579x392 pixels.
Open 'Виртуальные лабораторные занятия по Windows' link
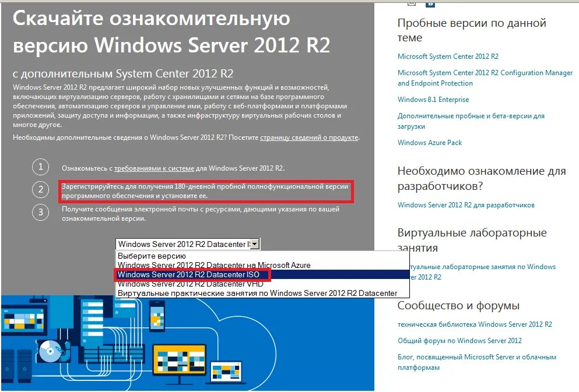tap(483, 272)
